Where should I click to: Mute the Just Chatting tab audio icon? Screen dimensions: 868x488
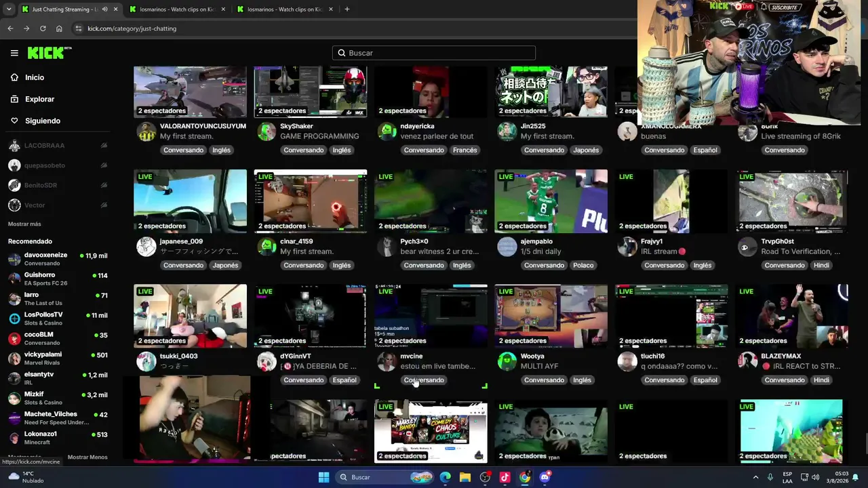point(104,9)
